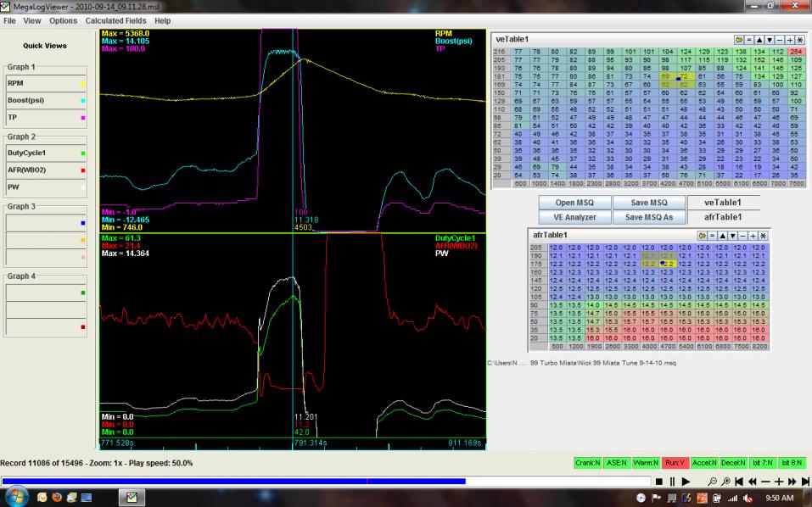
Task: Start log playback with the Play button
Action: click(685, 481)
